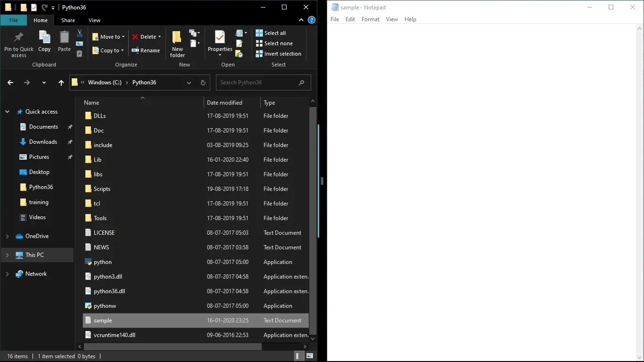This screenshot has height=362, width=644.
Task: Click the Paste clipboard icon
Action: pyautogui.click(x=64, y=37)
